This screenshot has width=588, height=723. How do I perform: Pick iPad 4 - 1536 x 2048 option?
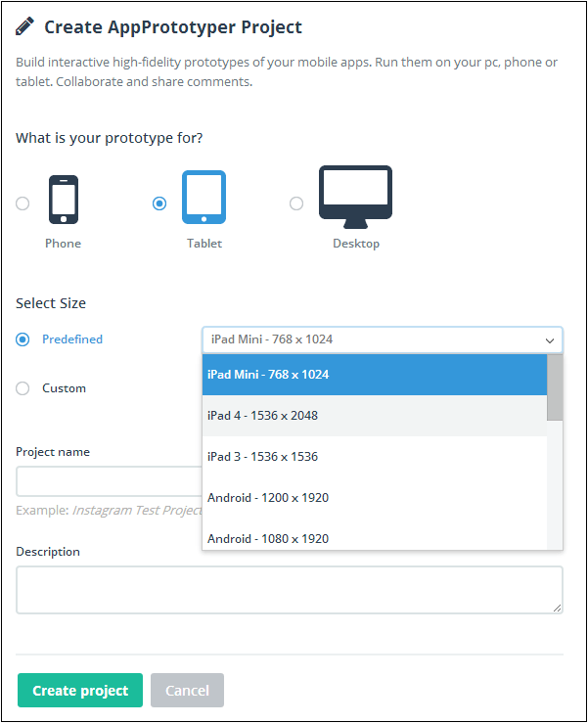(375, 416)
